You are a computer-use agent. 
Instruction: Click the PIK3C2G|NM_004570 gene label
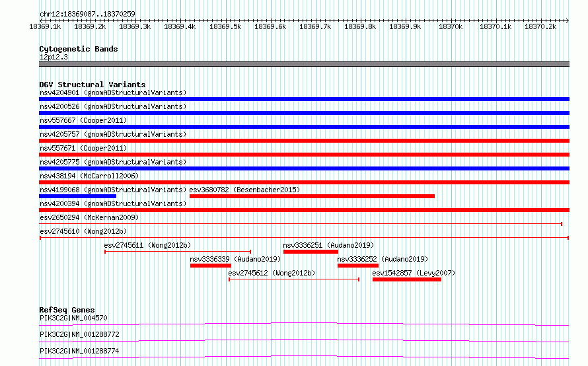[x=73, y=318]
